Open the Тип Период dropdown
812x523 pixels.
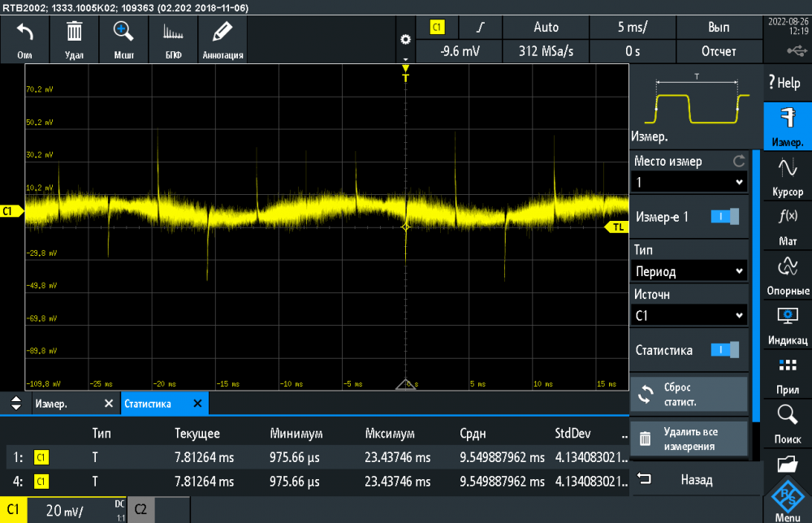tap(689, 271)
